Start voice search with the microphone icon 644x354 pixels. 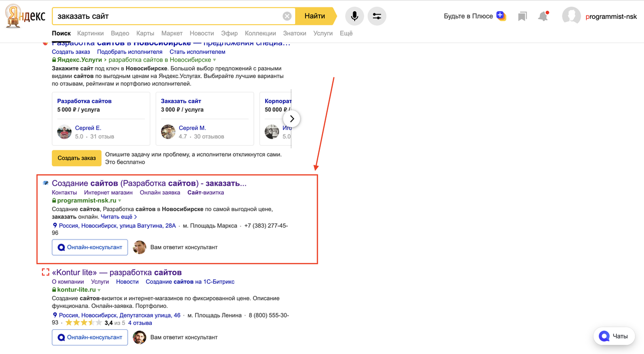pos(354,16)
